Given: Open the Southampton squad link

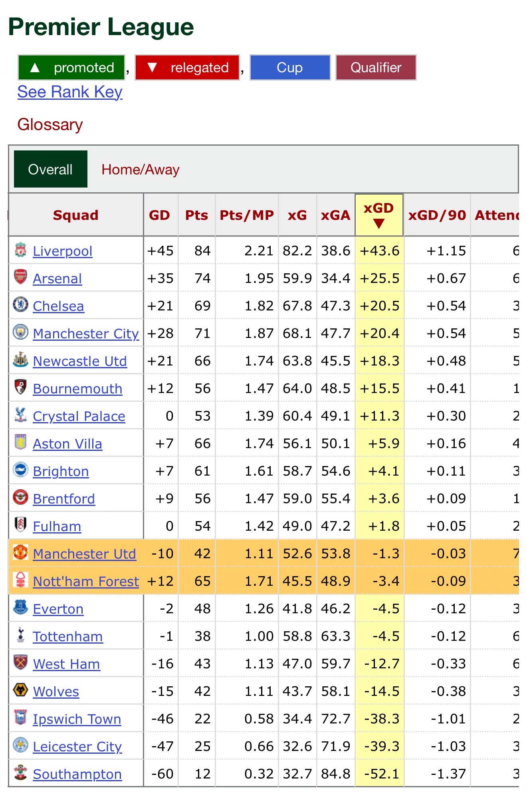Looking at the screenshot, I should point(77,774).
